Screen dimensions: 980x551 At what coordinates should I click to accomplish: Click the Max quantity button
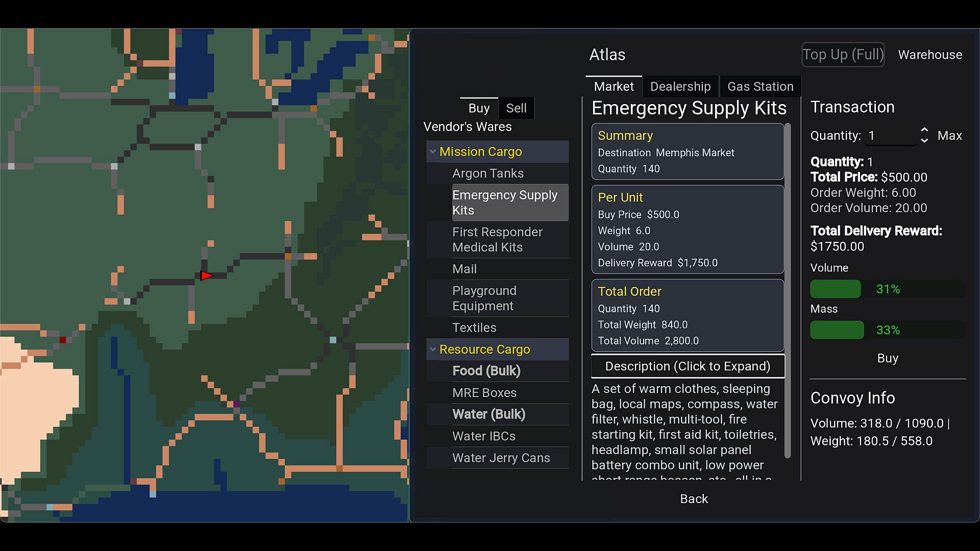(x=949, y=136)
